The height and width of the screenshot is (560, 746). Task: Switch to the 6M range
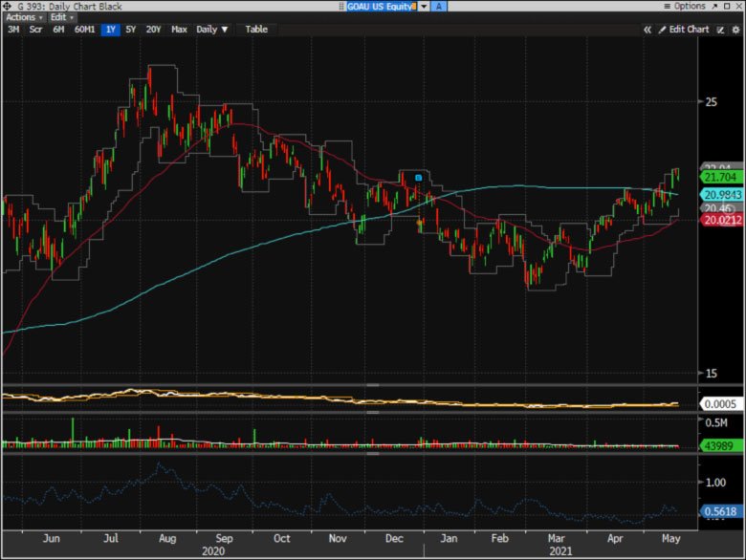pyautogui.click(x=58, y=30)
